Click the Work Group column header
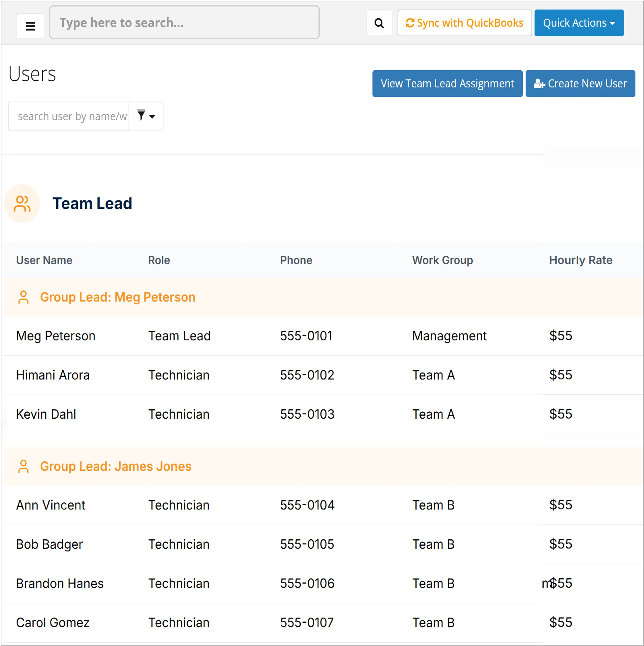 (x=442, y=260)
